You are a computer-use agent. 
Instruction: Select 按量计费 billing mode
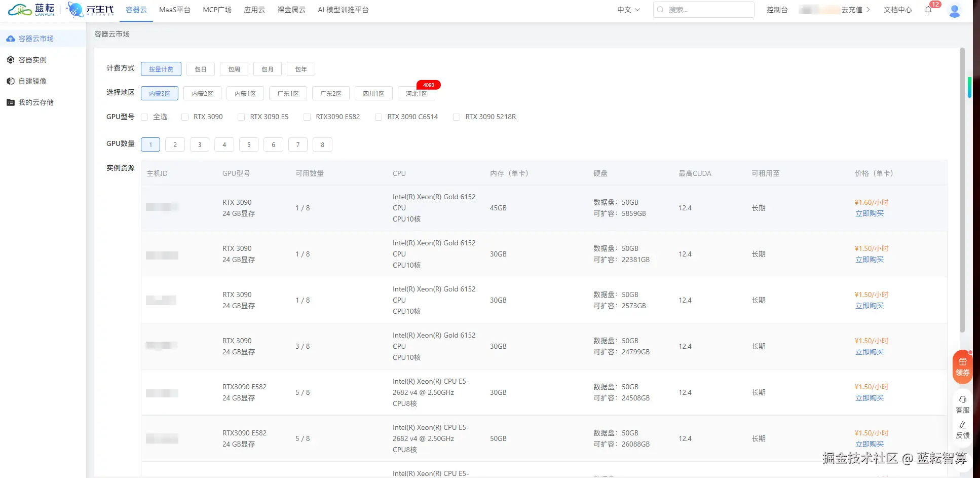[x=161, y=69]
